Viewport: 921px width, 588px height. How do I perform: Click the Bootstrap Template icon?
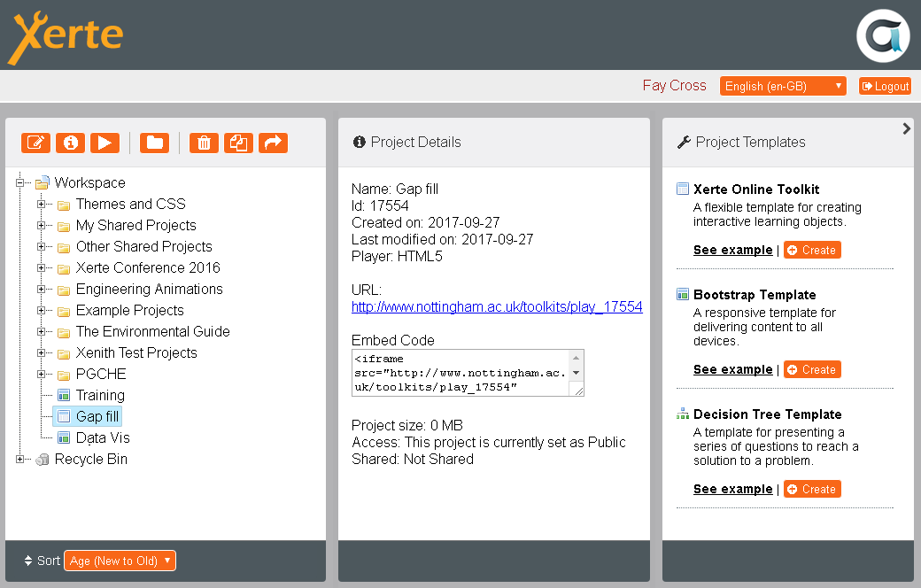click(x=683, y=294)
